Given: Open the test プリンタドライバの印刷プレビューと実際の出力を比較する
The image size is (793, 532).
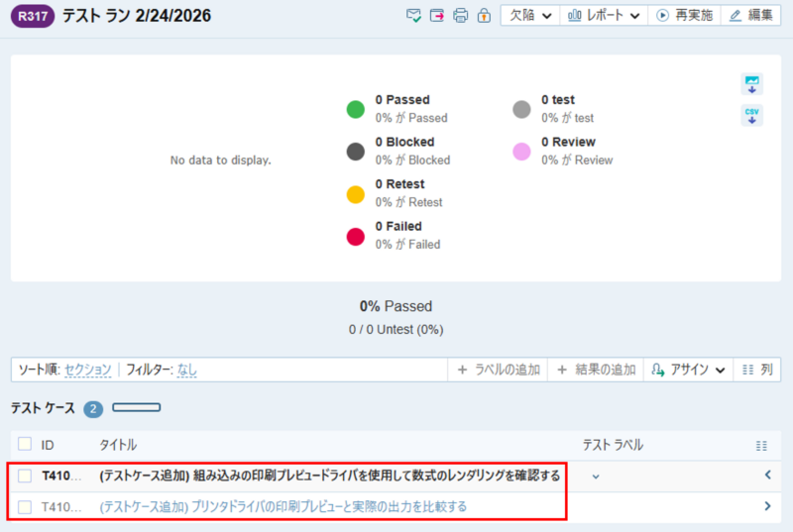Looking at the screenshot, I should click(x=283, y=507).
